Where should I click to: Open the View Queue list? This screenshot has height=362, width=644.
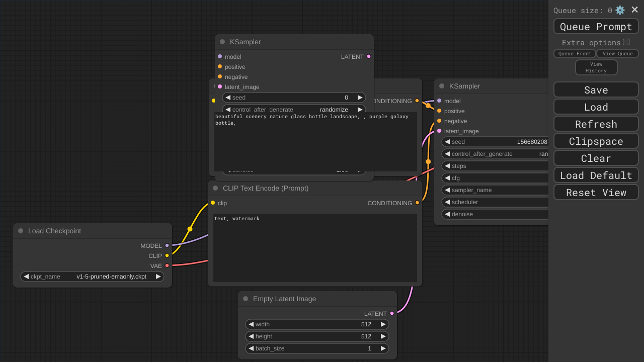click(617, 54)
